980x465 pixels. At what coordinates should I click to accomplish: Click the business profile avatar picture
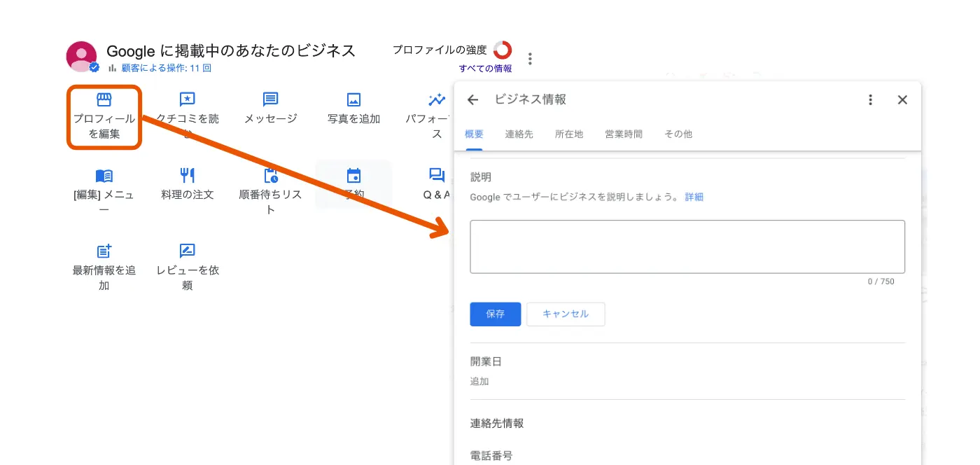point(81,56)
